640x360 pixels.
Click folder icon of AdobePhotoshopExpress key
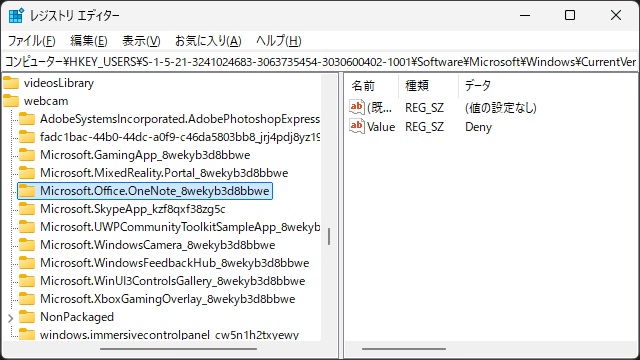[x=27, y=119]
